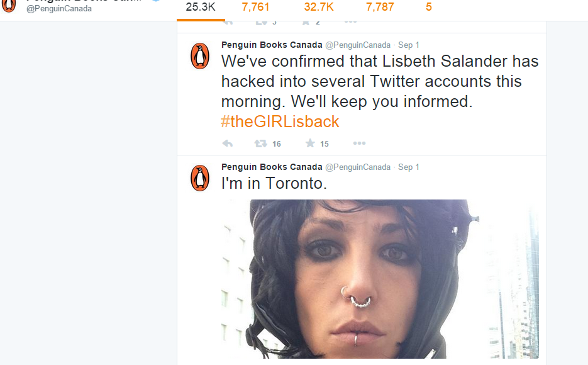Open the 7,787 count tab
588x365 pixels.
point(380,7)
